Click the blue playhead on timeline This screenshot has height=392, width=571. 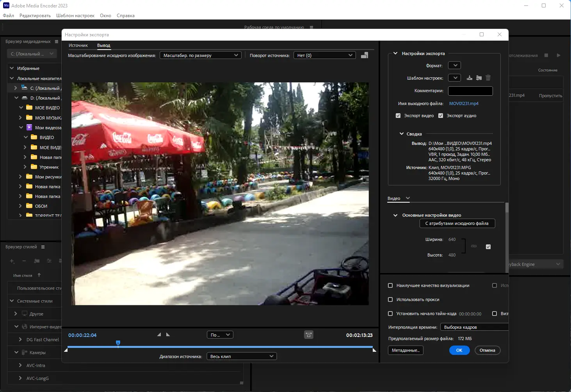(118, 343)
